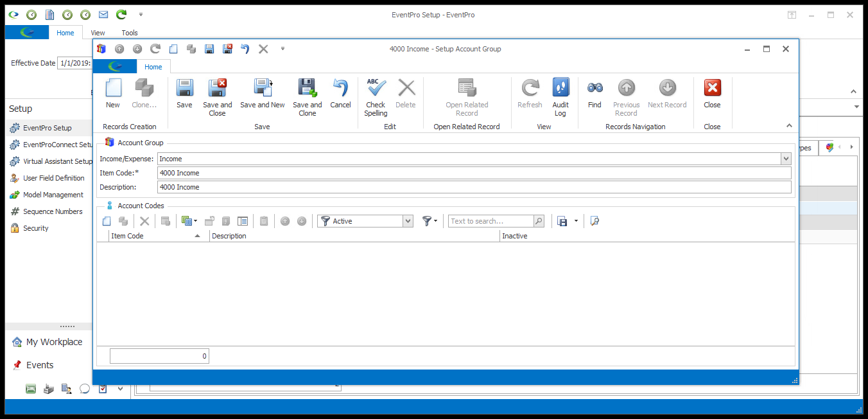Click the find panel icon at Account Codes toolbar end

pos(595,221)
